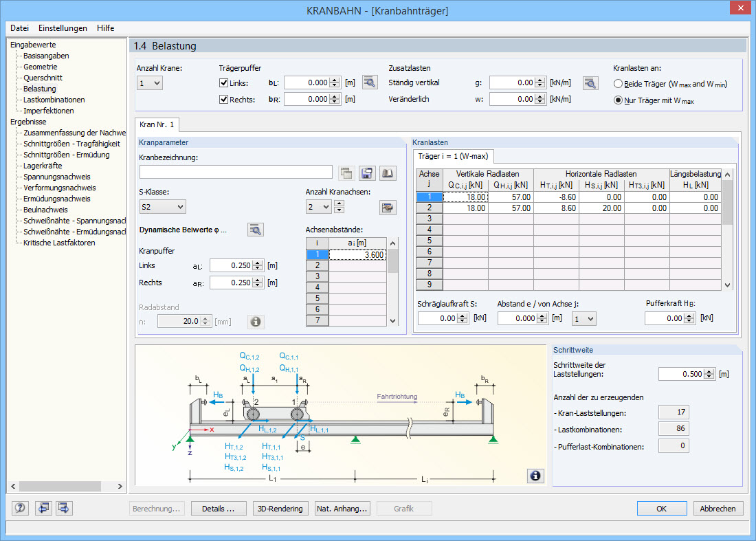The image size is (756, 541).
Task: Open the von Achse j dropdown
Action: point(584,319)
